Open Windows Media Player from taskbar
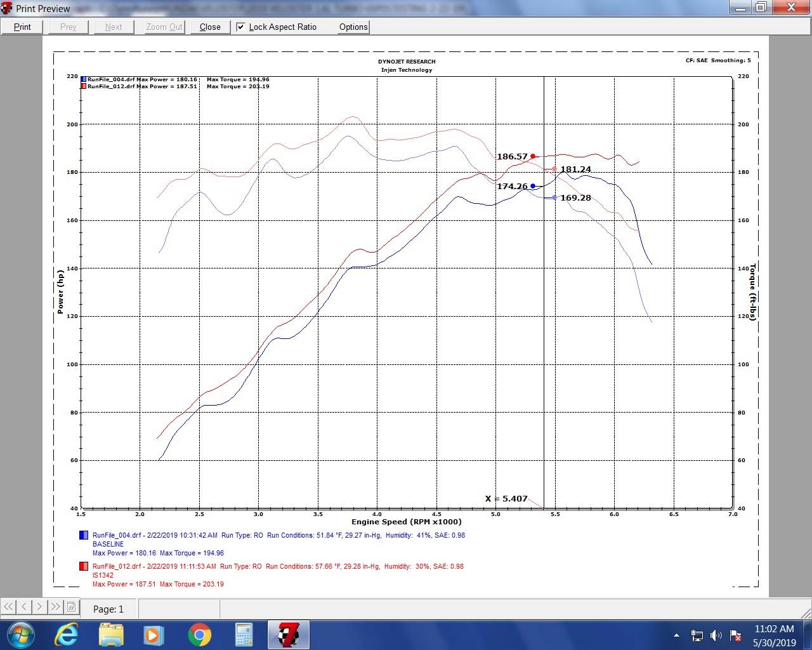The height and width of the screenshot is (650, 812). (x=154, y=635)
